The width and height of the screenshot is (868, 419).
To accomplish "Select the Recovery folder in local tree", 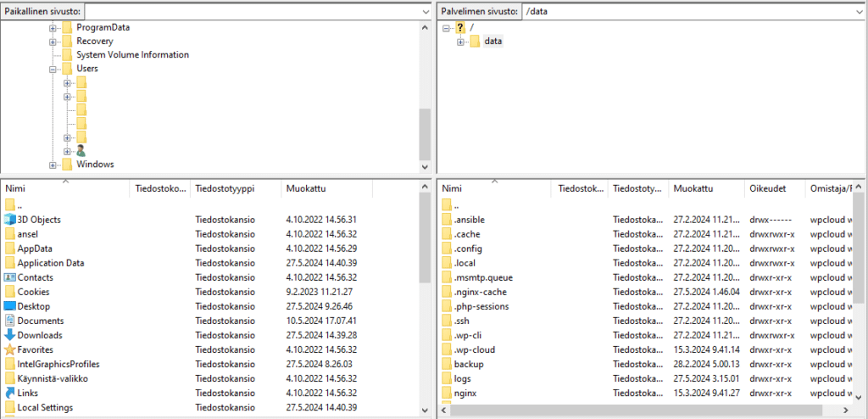I will click(94, 41).
